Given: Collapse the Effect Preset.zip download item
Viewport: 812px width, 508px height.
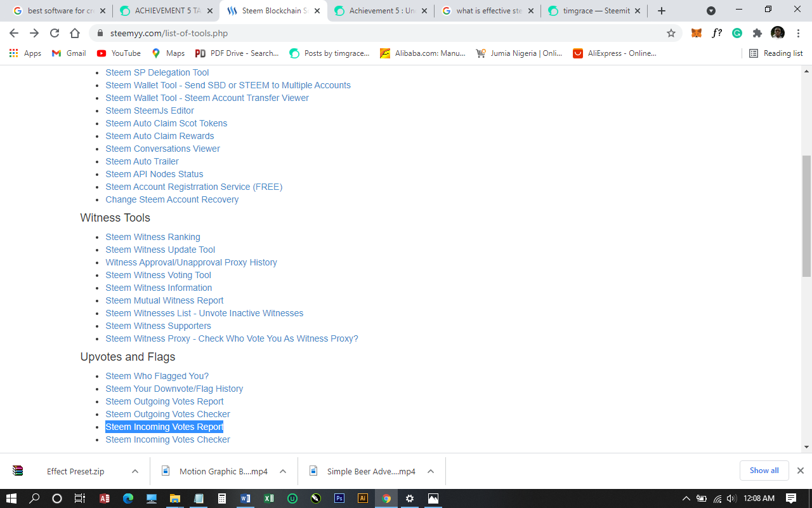Looking at the screenshot, I should pos(134,471).
